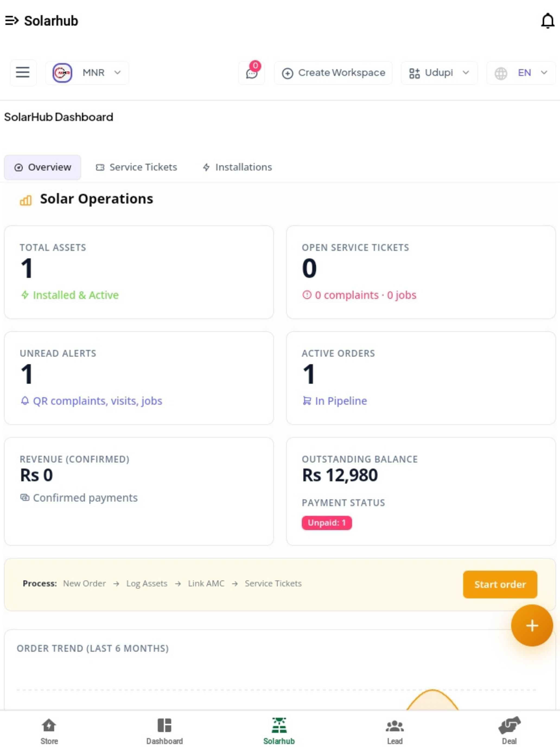Expand the MNR workspace dropdown
The height and width of the screenshot is (747, 560).
tap(87, 72)
